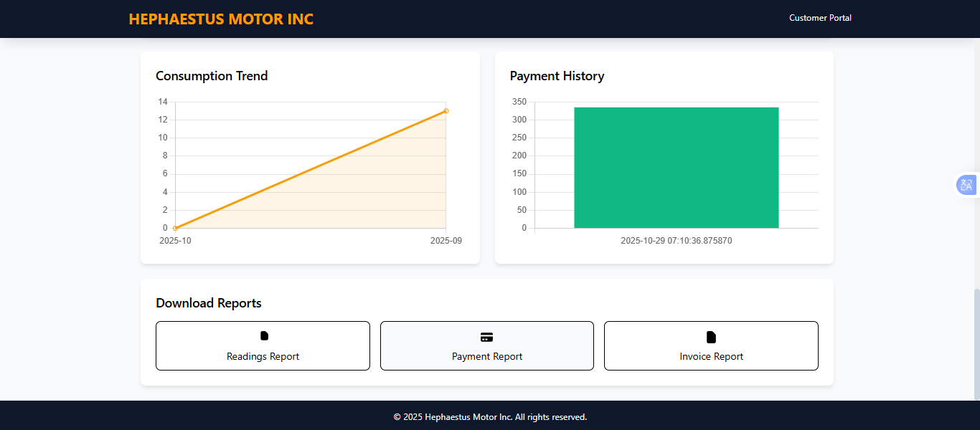Download the Readings Report via its label
The width and height of the screenshot is (980, 430).
point(263,356)
